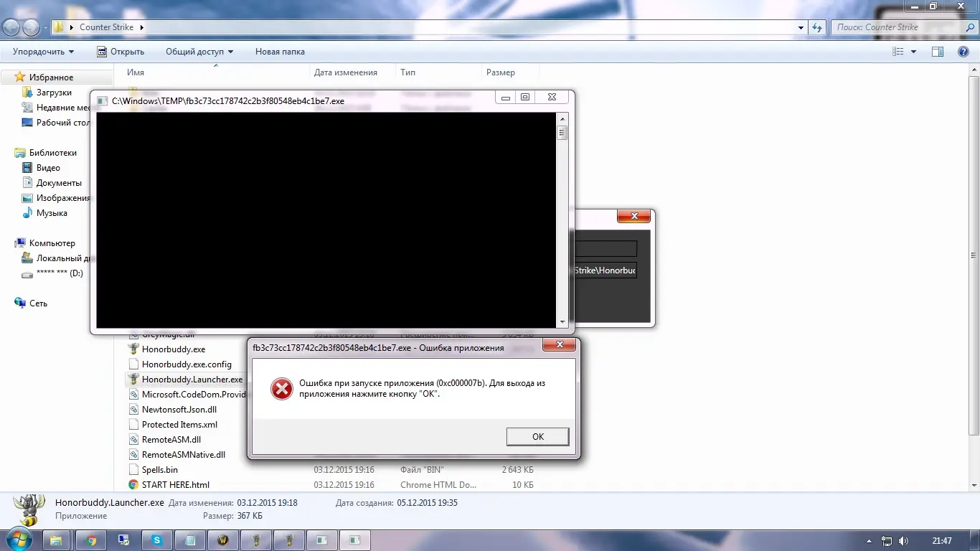Open the Упорядочить menu
The height and width of the screenshot is (551, 980).
click(43, 52)
